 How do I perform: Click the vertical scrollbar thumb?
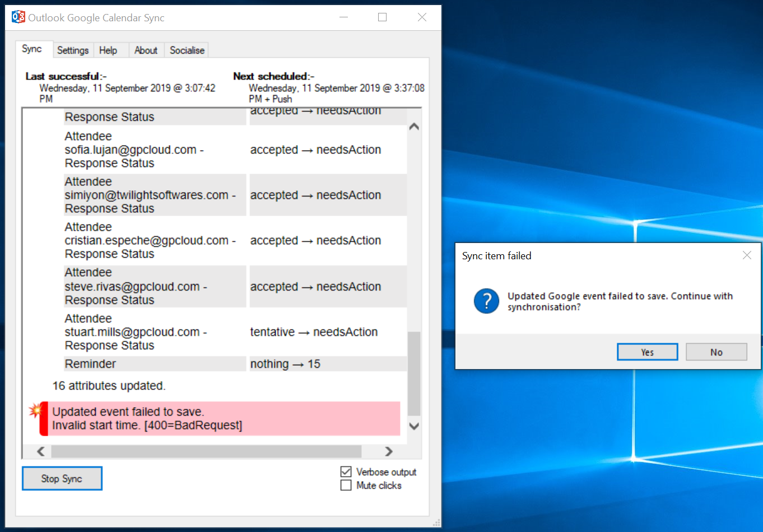414,374
